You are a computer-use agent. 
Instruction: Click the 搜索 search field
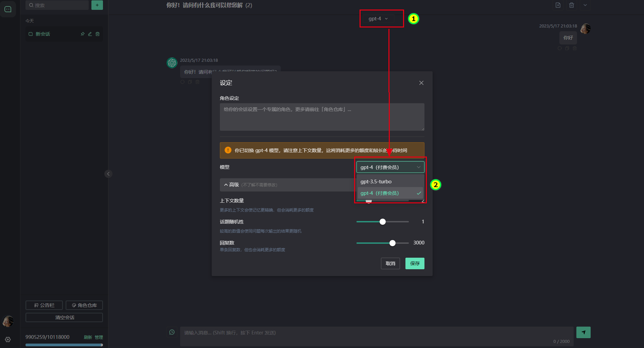[57, 5]
